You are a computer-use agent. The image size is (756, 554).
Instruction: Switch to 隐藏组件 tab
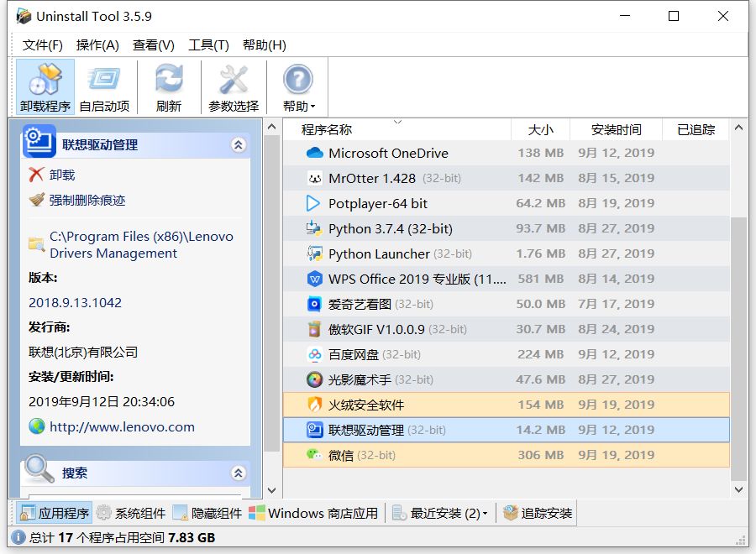[207, 513]
